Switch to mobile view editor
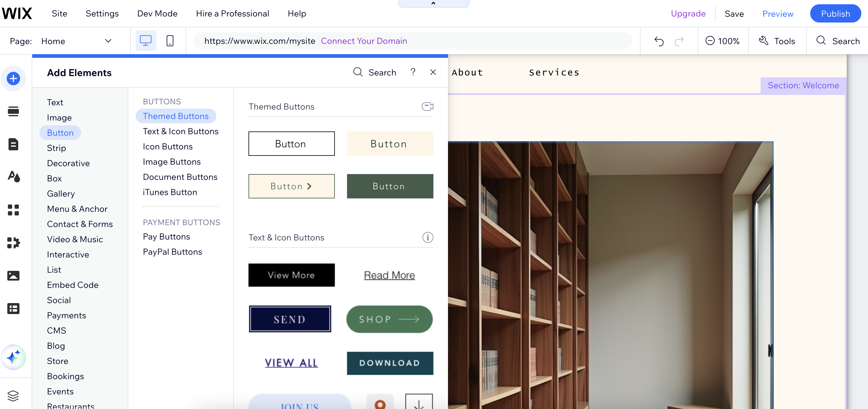 [170, 41]
